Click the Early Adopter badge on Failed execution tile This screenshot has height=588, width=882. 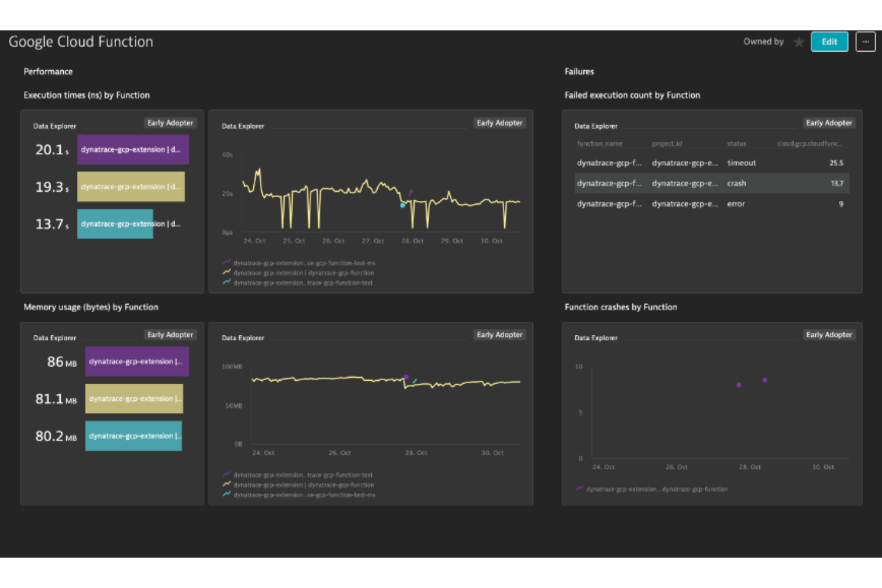(829, 122)
